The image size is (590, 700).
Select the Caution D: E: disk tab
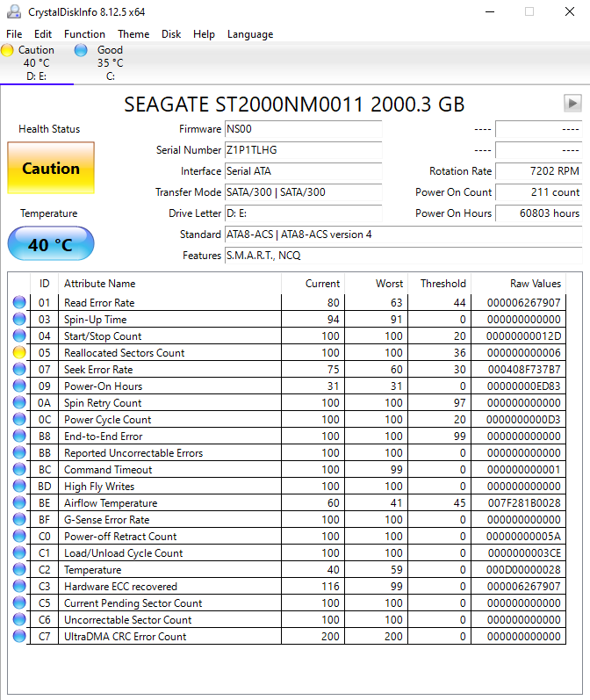37,63
